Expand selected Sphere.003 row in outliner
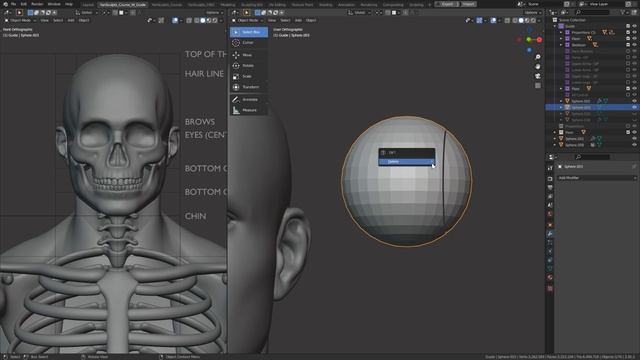The image size is (640, 360). [561, 107]
